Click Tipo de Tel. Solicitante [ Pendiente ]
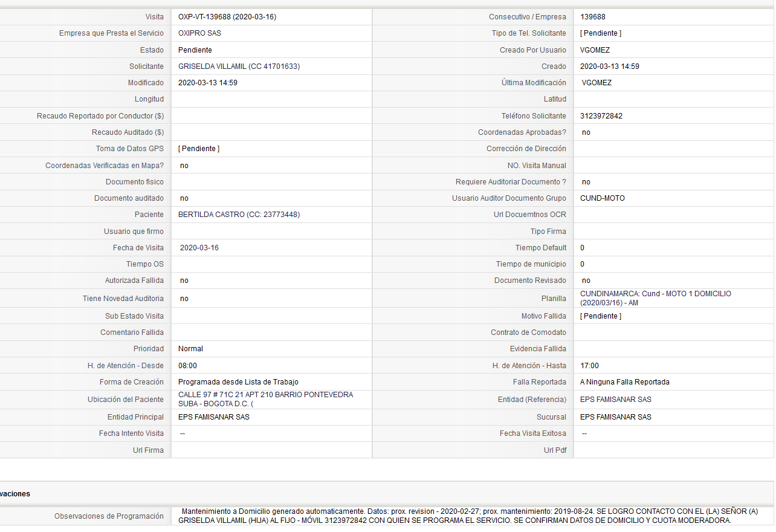This screenshot has width=776, height=532. (x=601, y=33)
